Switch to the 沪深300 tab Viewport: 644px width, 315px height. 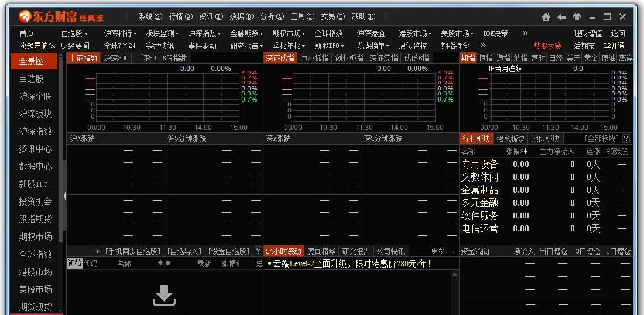tap(116, 58)
